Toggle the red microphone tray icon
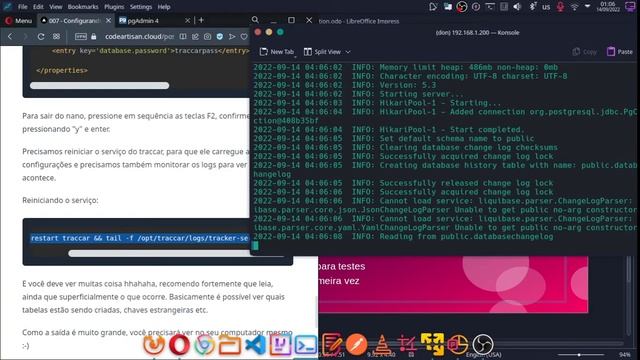The image size is (640, 360). 560,7
